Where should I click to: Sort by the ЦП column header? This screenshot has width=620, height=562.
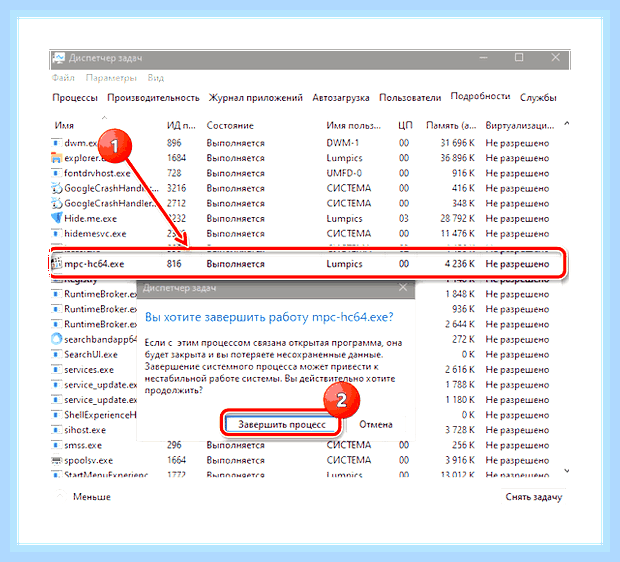(405, 125)
